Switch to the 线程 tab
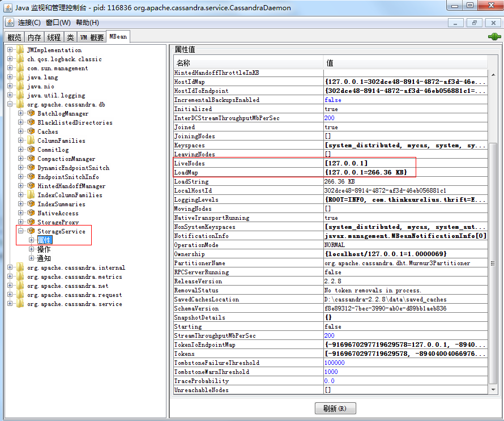This screenshot has width=504, height=421. 54,37
